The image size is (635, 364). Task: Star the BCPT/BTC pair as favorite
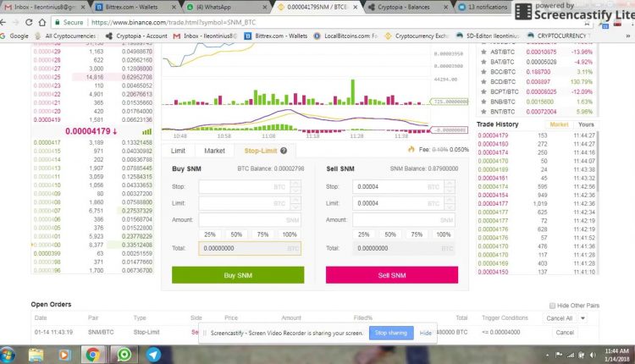(483, 91)
